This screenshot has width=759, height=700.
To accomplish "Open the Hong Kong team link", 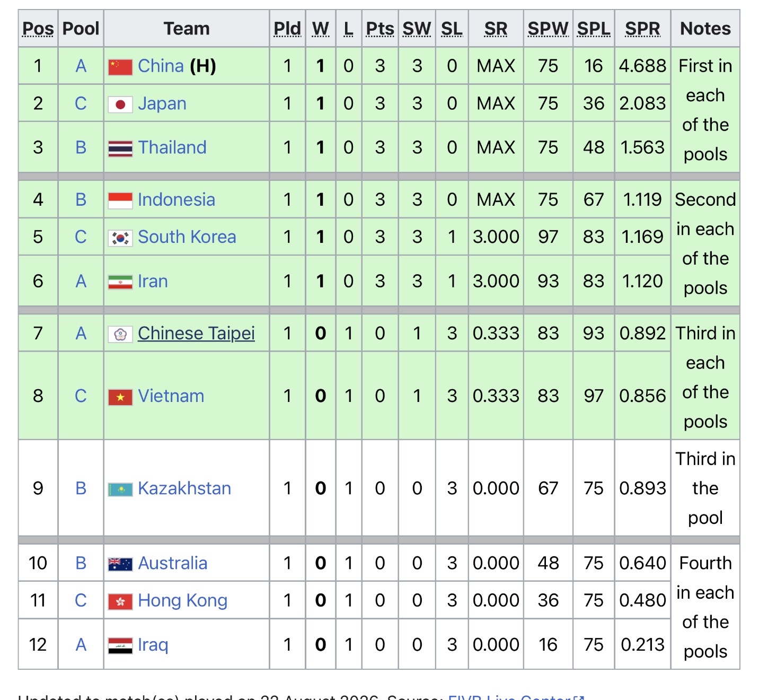I will [183, 600].
